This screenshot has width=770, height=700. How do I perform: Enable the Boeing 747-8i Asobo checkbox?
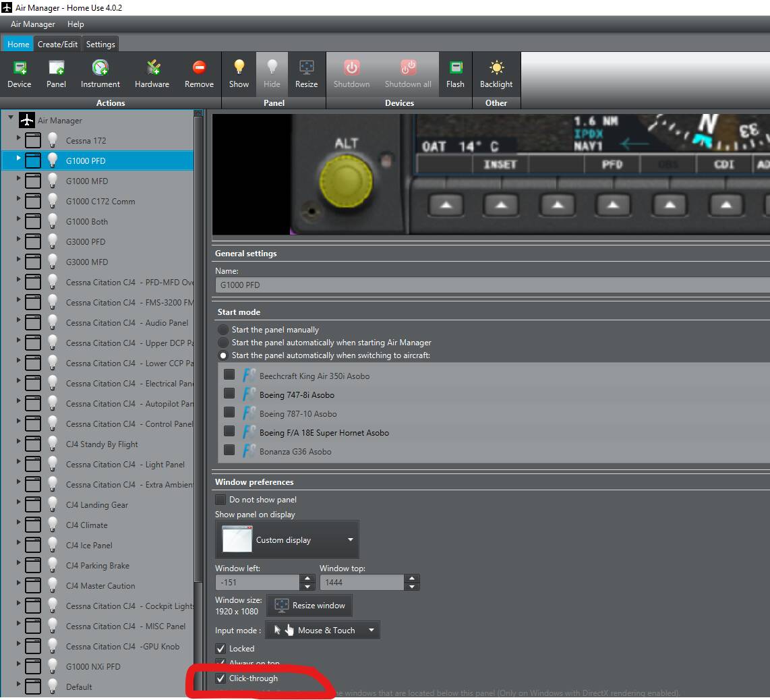point(229,393)
